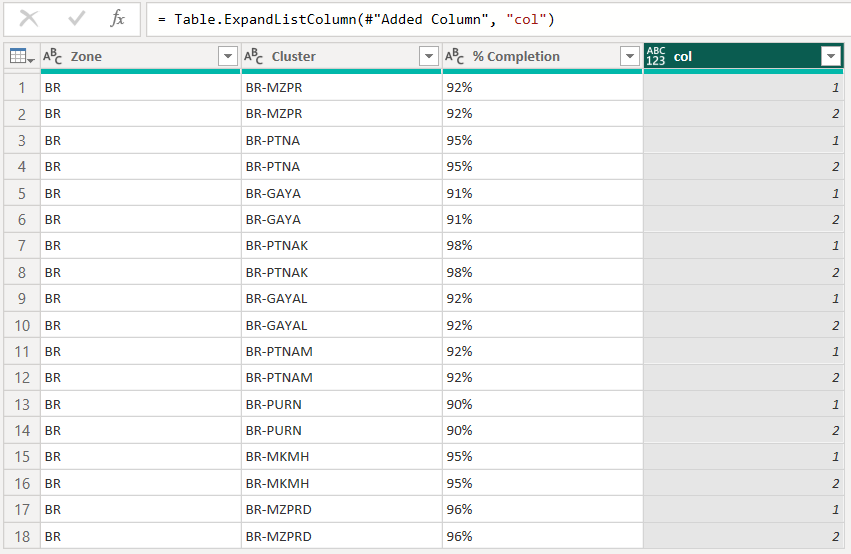This screenshot has height=554, width=851.
Task: Open the col column filter dropdown
Action: tap(831, 56)
